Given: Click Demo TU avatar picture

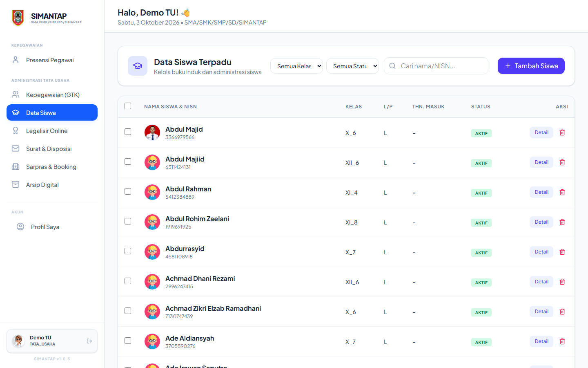Looking at the screenshot, I should [x=18, y=341].
